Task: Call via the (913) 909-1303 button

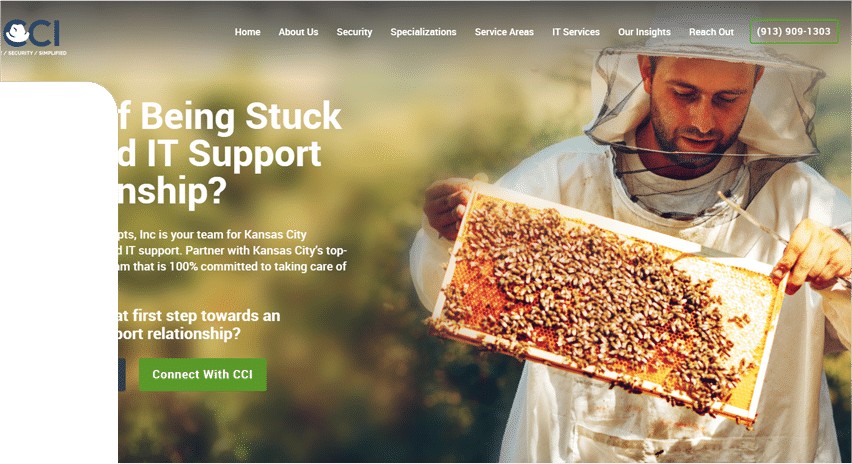Action: (x=794, y=32)
